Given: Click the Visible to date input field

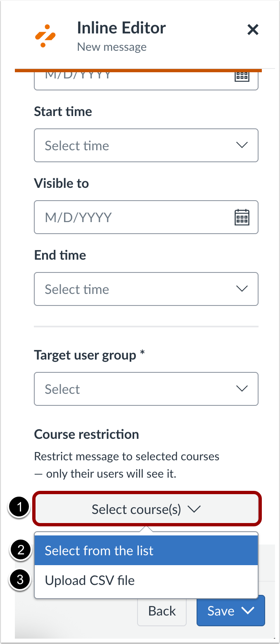Looking at the screenshot, I should pos(124,216).
